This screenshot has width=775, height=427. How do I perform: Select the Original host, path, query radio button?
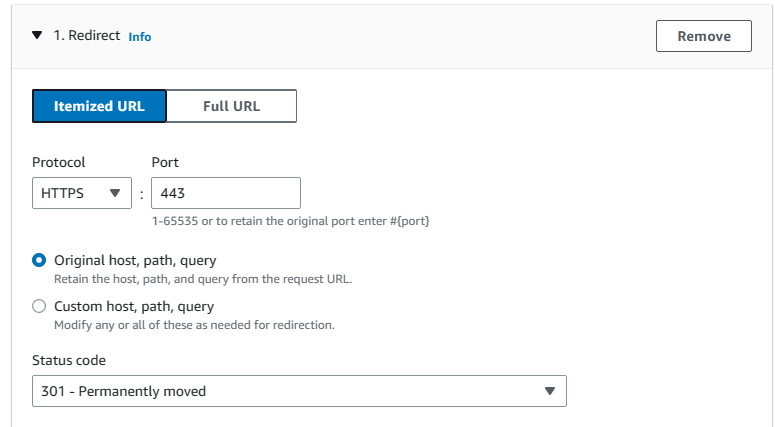[39, 260]
